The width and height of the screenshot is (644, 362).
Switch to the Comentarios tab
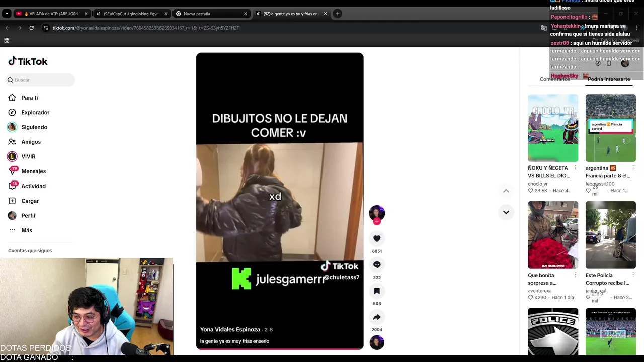coord(554,79)
